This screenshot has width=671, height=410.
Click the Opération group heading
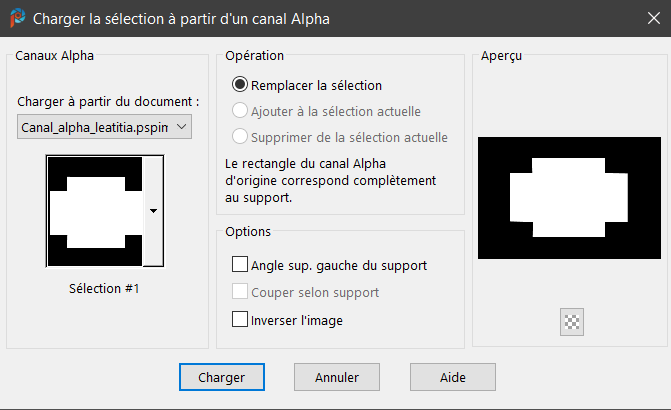click(255, 56)
